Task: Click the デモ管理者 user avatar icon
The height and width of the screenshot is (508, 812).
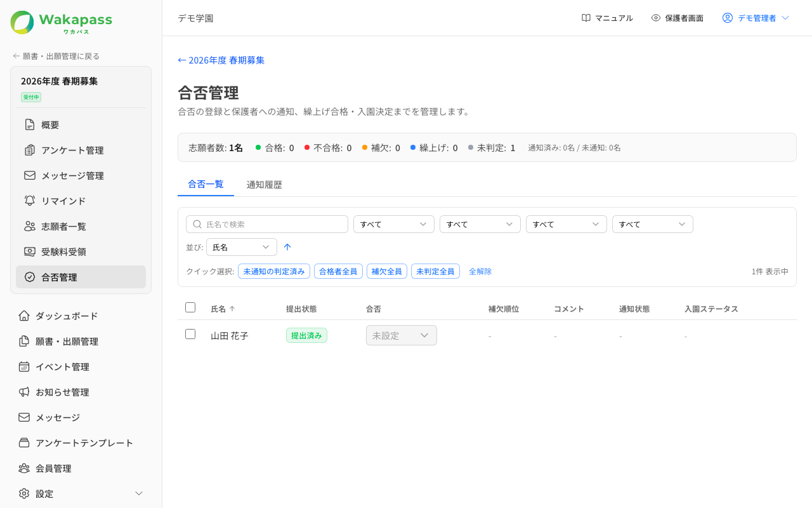Action: [x=728, y=18]
